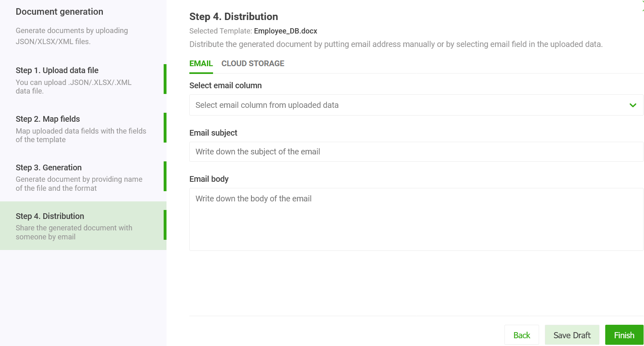Click the green indicator beside Step 4

point(165,225)
